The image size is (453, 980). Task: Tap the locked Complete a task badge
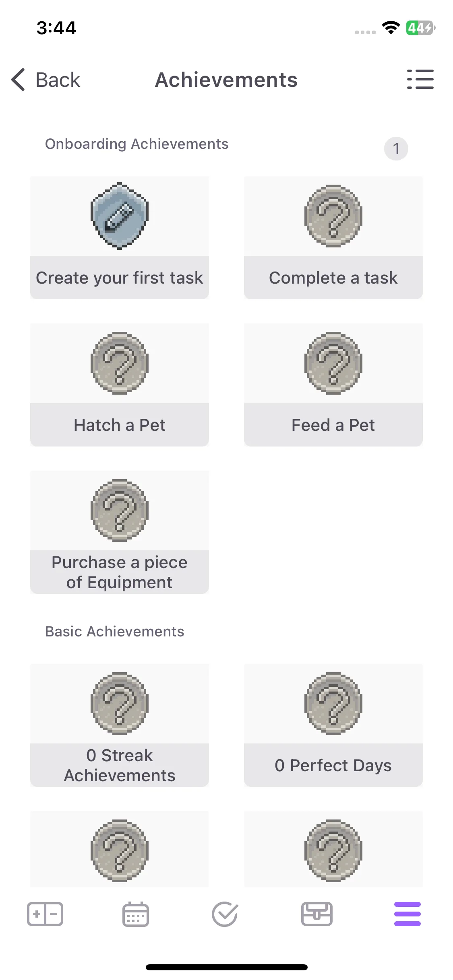333,216
